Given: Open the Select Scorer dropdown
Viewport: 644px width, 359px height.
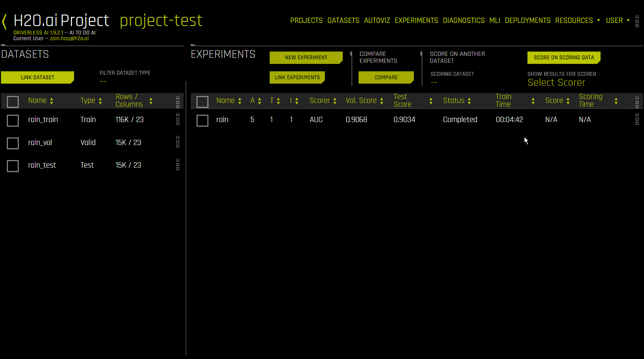Looking at the screenshot, I should [x=556, y=83].
